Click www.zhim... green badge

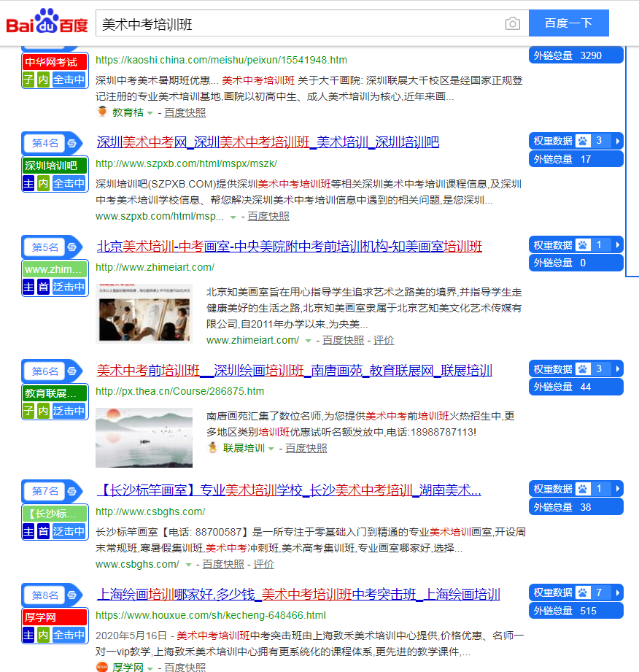tap(55, 269)
